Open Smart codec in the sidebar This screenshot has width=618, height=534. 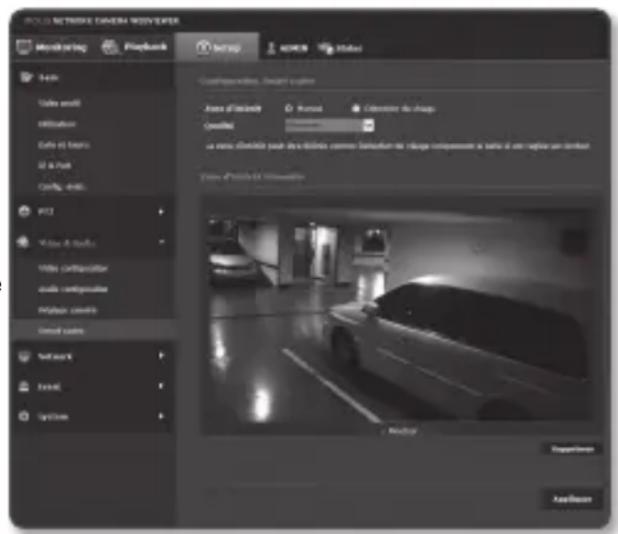point(62,329)
